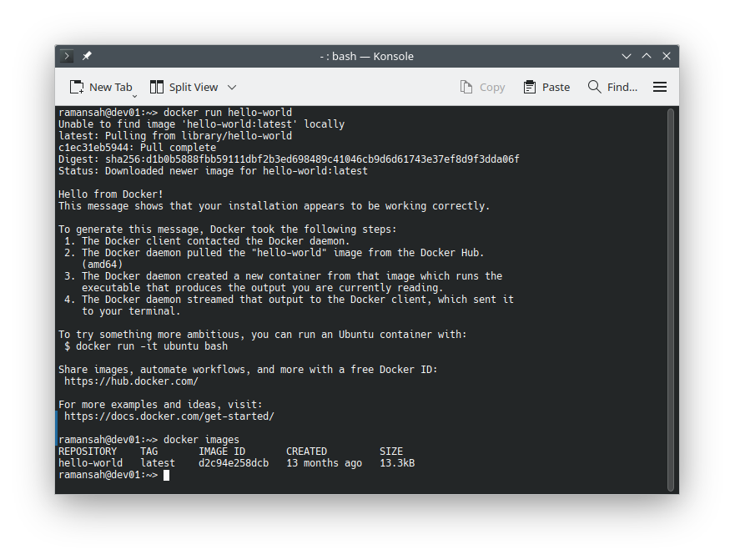This screenshot has height=560, width=735.
Task: Click the '- : bash — Konsole' window title
Action: pyautogui.click(x=366, y=56)
